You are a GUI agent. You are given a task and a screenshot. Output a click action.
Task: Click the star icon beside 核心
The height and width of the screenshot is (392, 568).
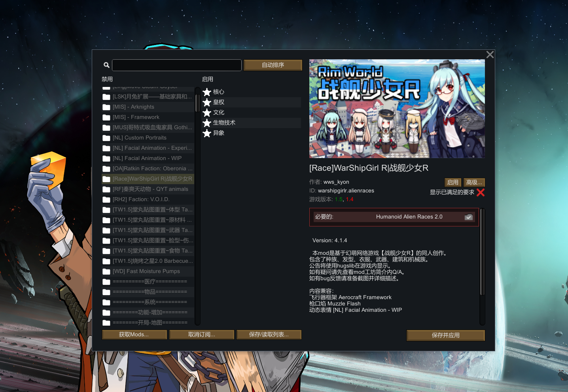(207, 92)
